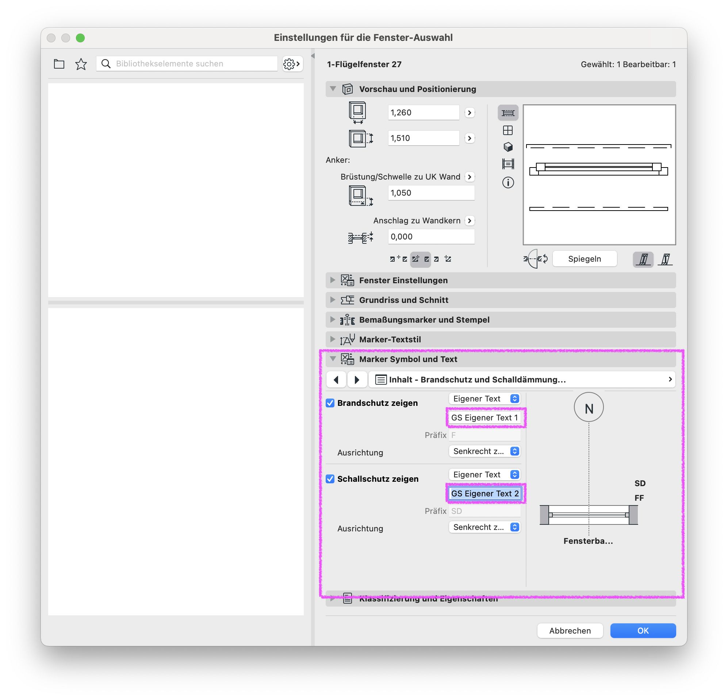
Task: Confirm the settings with OK
Action: click(643, 631)
